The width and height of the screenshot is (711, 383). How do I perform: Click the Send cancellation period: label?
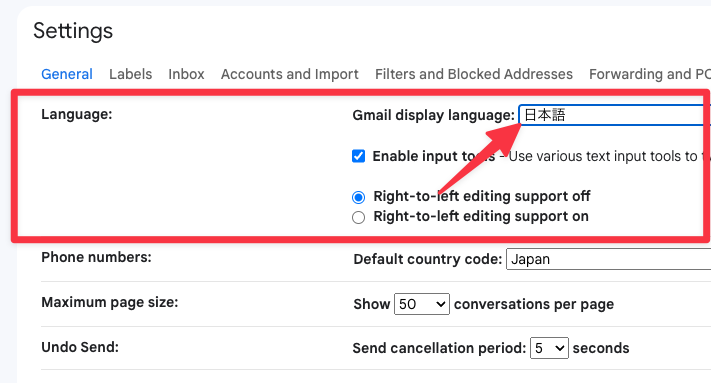point(439,348)
